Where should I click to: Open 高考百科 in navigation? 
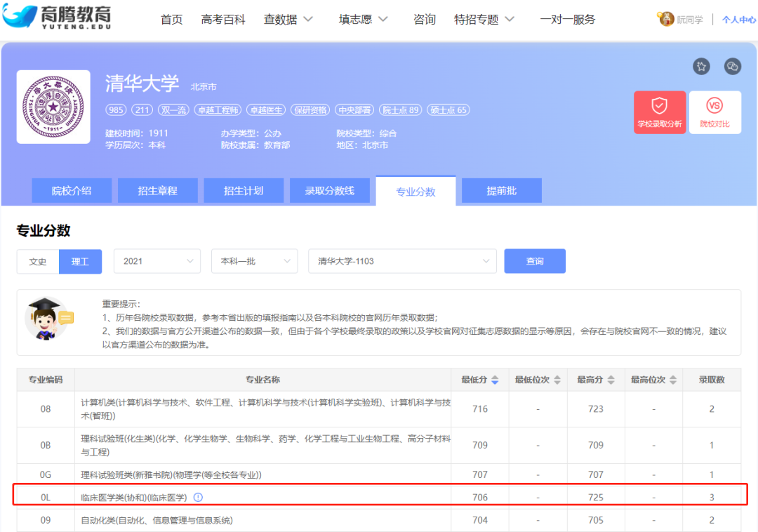pos(223,20)
